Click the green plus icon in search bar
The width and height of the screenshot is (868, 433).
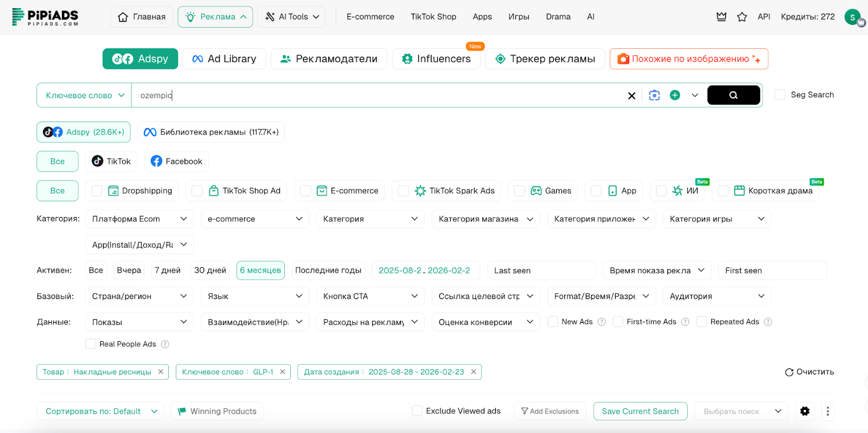(675, 95)
